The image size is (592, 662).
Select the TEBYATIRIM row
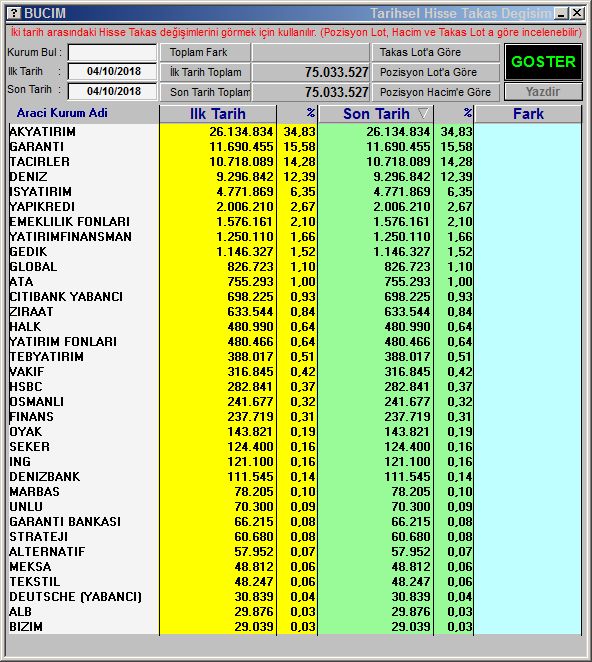pos(295,357)
